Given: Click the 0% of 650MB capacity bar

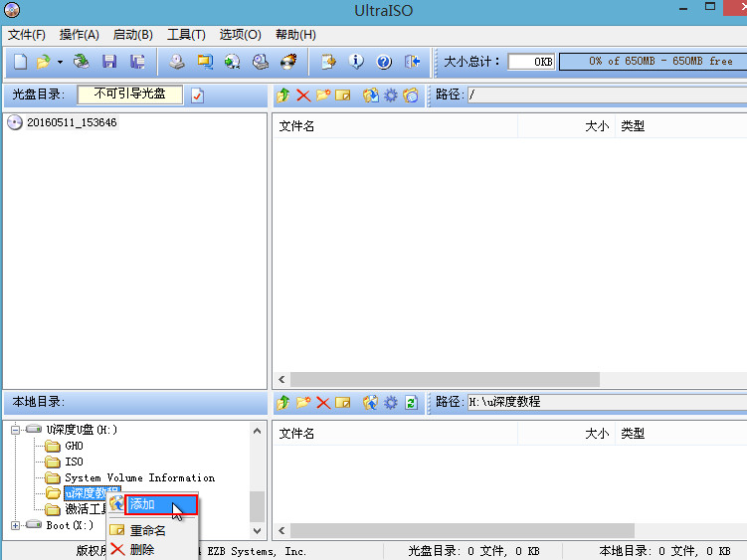Looking at the screenshot, I should click(653, 62).
